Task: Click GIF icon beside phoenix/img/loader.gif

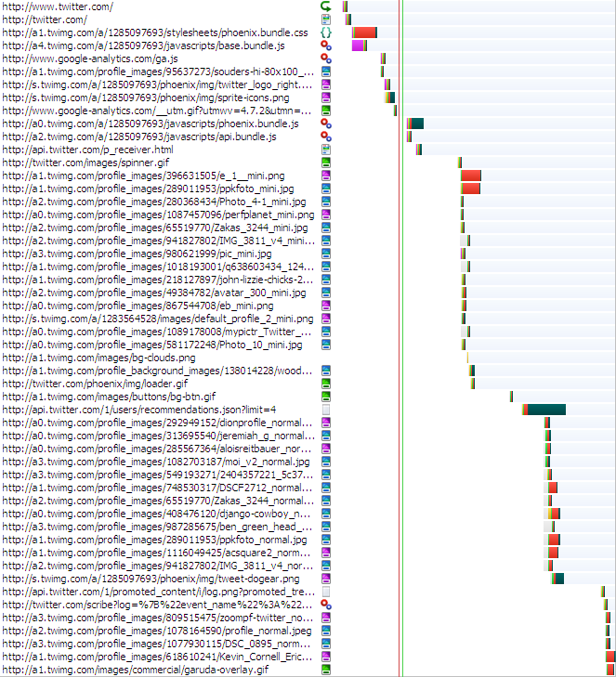Action: pos(326,384)
